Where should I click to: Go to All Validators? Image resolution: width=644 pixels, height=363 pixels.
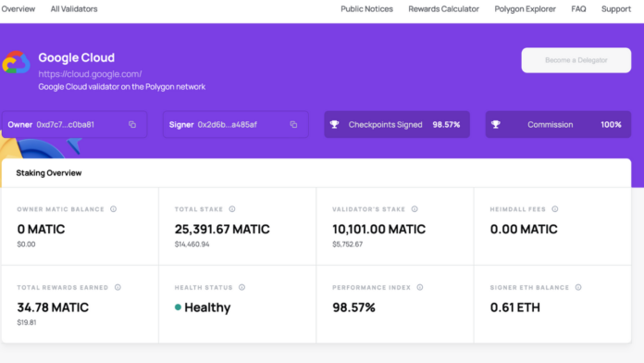click(x=74, y=9)
